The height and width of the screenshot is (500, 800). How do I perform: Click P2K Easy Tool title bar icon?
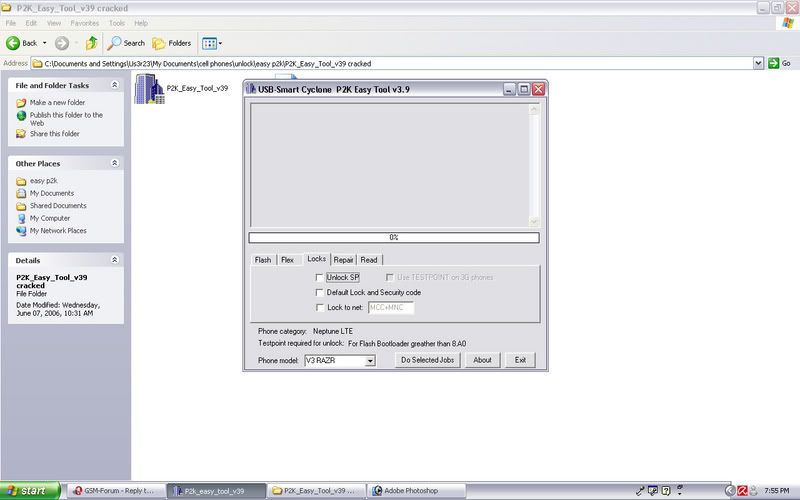pos(251,89)
